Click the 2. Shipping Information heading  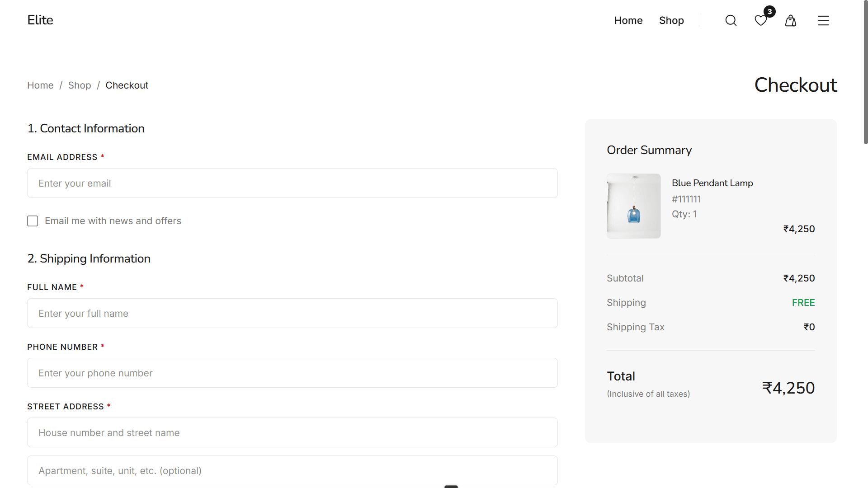[x=89, y=258]
